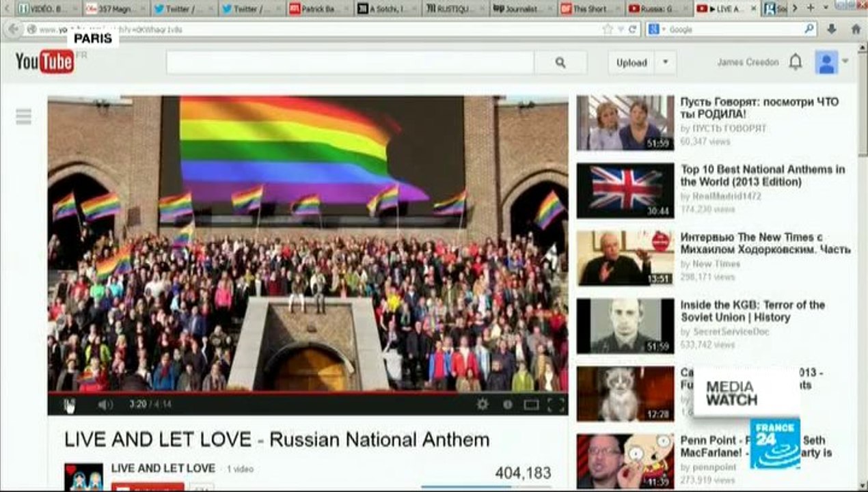
Task: Reload the page with the refresh icon
Action: pos(633,29)
